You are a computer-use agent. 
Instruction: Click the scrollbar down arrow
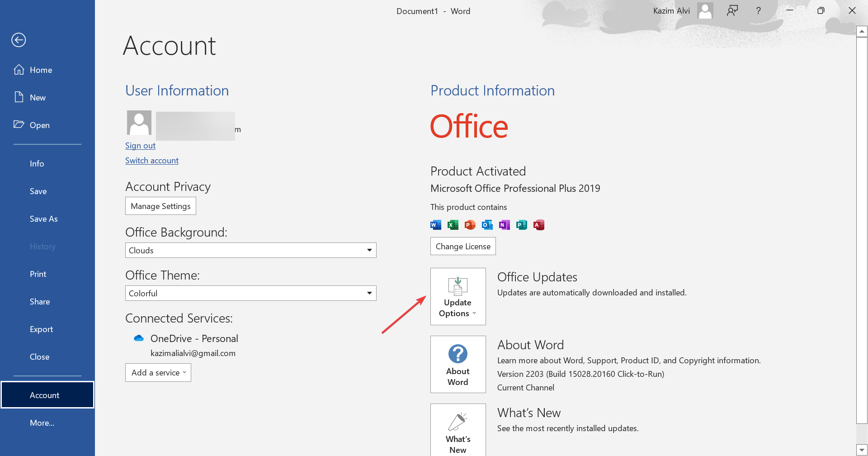click(862, 450)
